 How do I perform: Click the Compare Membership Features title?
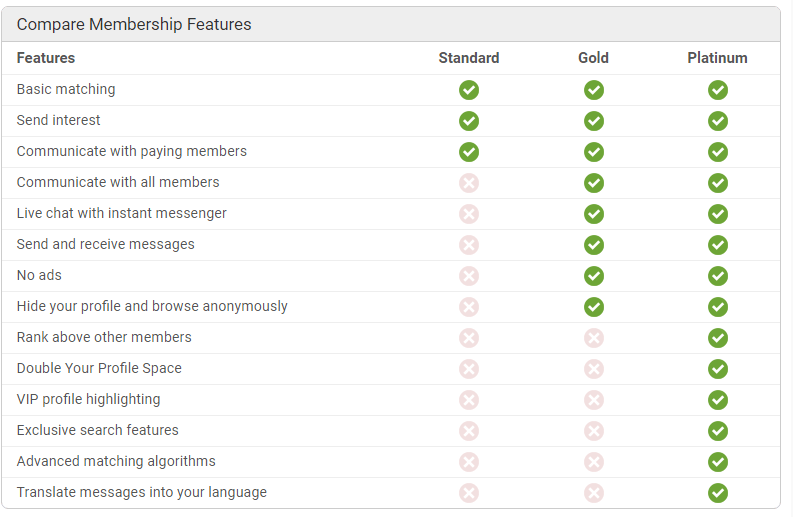[134, 24]
